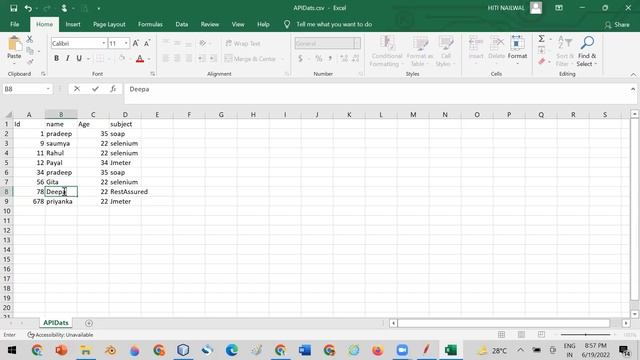Select row 5 header

7,162
